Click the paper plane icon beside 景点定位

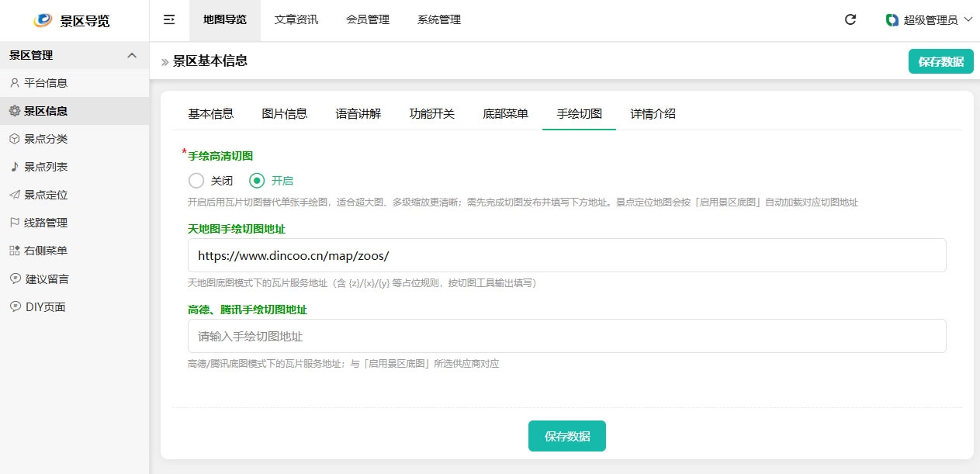click(x=15, y=195)
